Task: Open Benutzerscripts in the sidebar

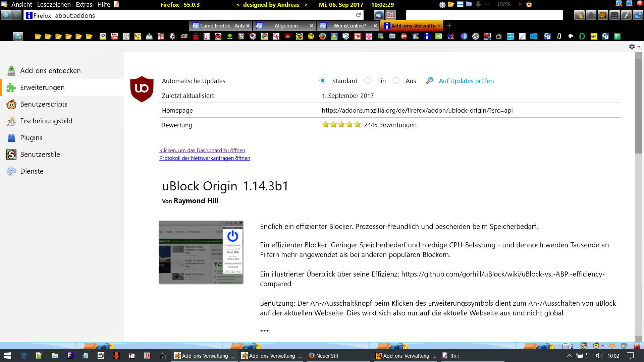Action: click(44, 104)
